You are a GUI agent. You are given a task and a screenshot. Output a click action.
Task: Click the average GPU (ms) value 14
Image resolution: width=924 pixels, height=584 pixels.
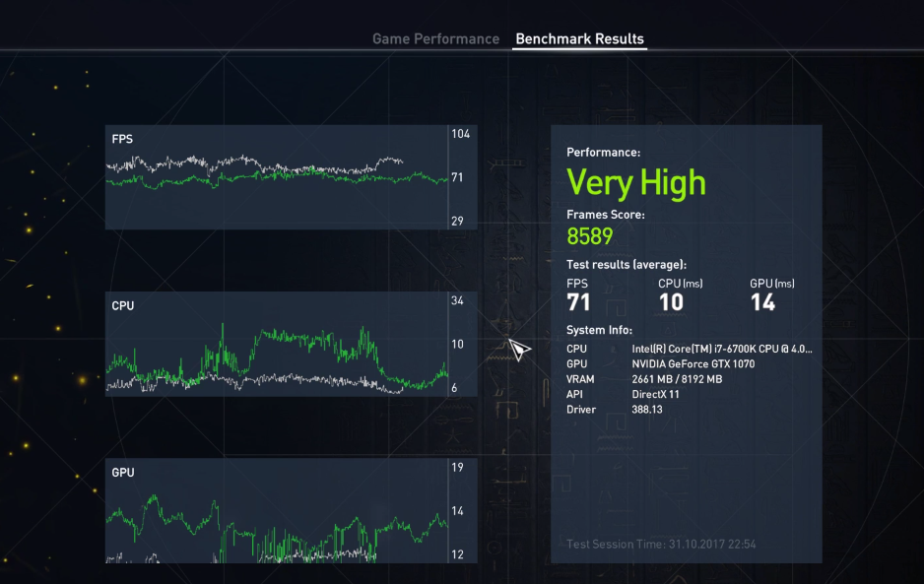tap(762, 302)
